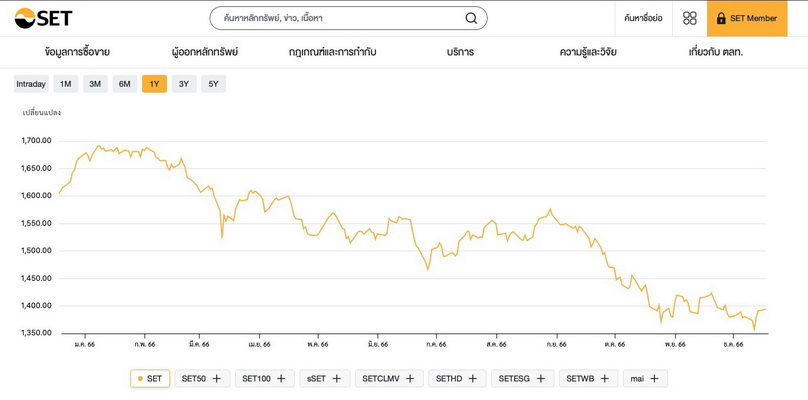Expand the ผู้ออกหลักทรัพย์ menu
Screen dimensions: 808x400
205,52
